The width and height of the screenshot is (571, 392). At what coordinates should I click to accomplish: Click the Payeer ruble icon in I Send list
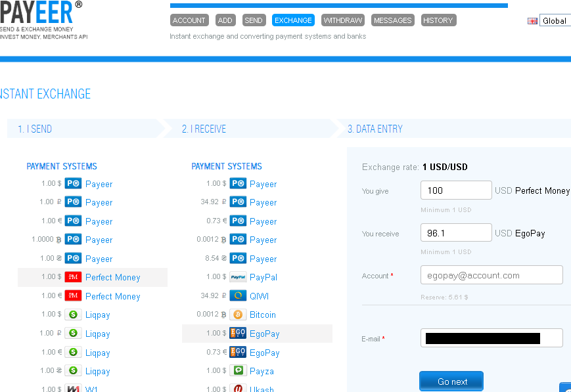[x=73, y=202]
